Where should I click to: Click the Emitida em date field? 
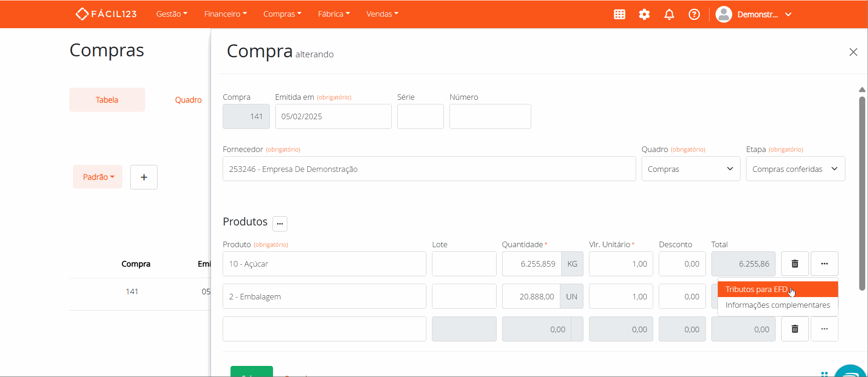pos(333,116)
